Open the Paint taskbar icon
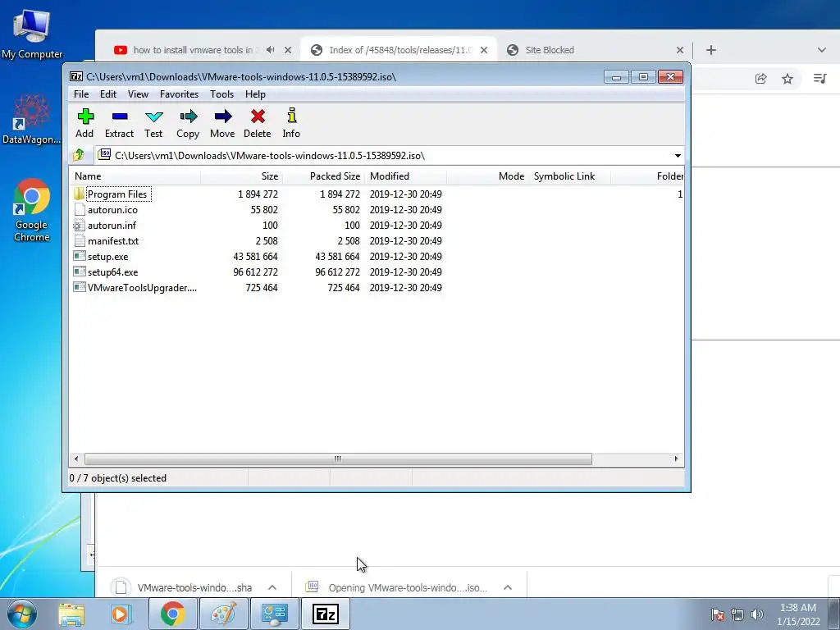840x630 pixels. click(x=223, y=614)
